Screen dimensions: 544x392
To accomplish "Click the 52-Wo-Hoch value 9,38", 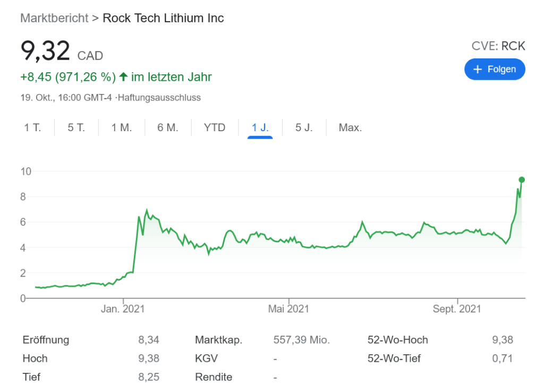I will [x=503, y=340].
